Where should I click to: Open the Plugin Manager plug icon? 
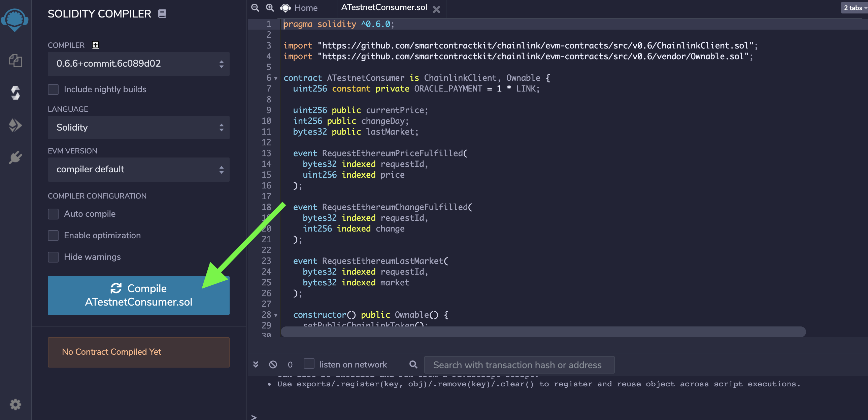tap(15, 157)
